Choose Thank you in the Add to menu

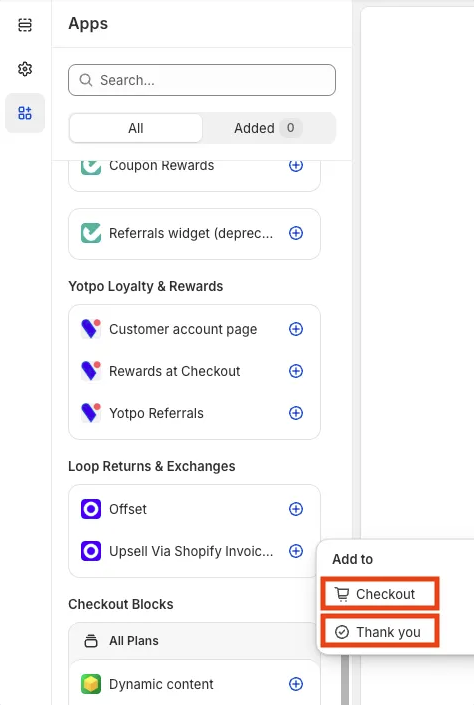coord(380,632)
